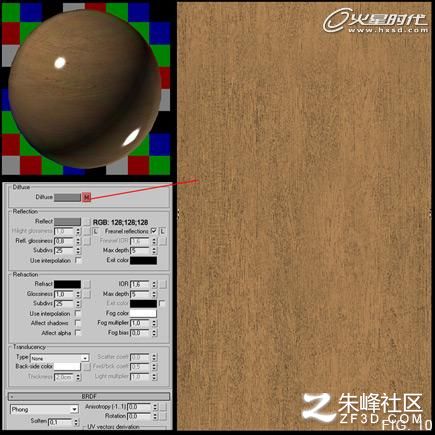Click the Fresnel reflections L lock button
Image resolution: width=435 pixels, height=435 pixels.
tap(163, 231)
